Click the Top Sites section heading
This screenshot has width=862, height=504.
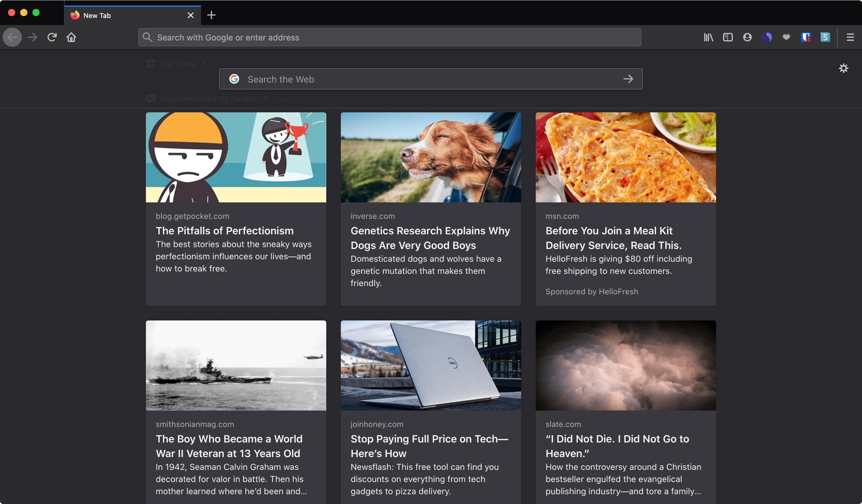coord(177,64)
